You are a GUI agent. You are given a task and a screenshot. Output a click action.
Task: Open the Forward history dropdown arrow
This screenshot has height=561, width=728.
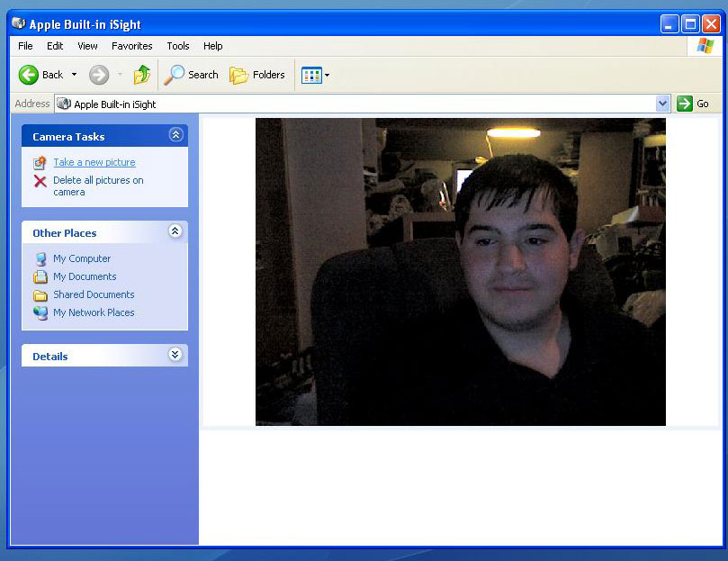tap(120, 75)
